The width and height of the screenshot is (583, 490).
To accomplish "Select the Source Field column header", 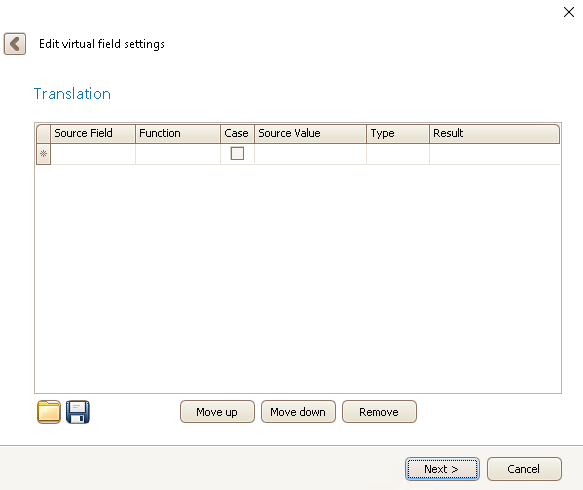I will click(93, 133).
